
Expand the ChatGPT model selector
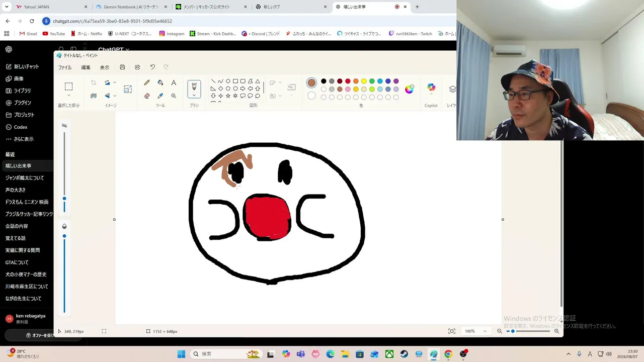pos(114,49)
